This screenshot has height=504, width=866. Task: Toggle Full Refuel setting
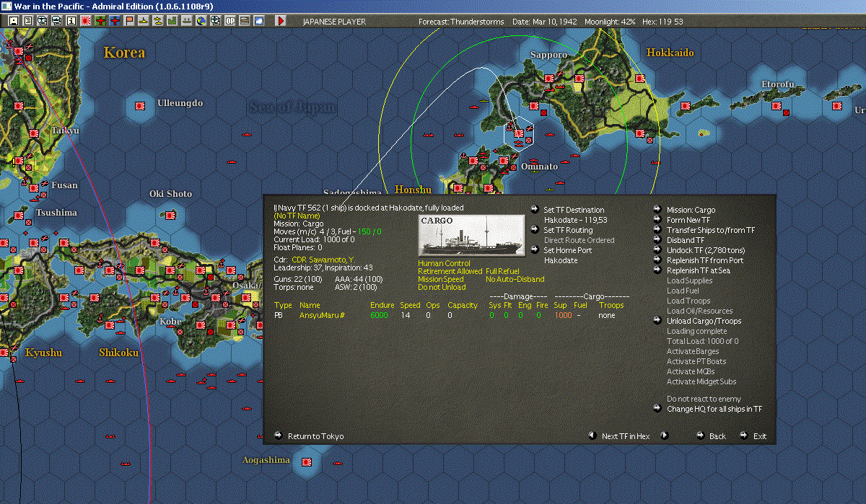[504, 271]
